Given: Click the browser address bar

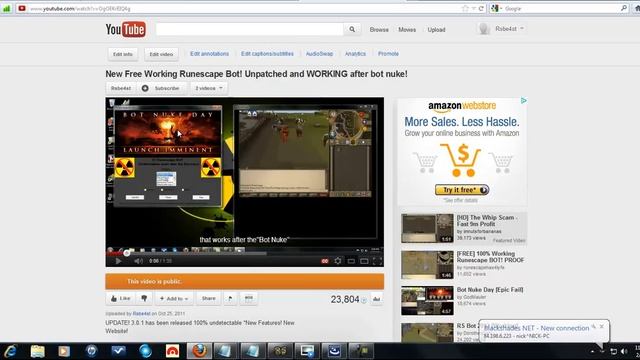Looking at the screenshot, I should point(245,9).
